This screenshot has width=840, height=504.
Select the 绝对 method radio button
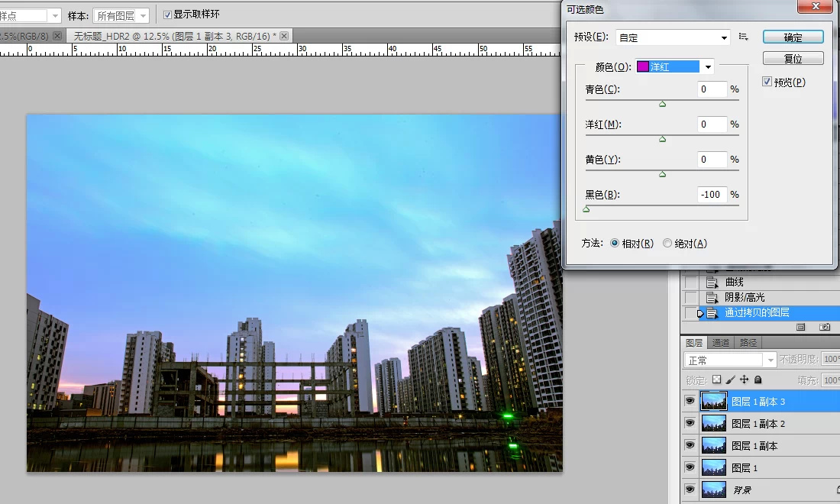point(667,244)
